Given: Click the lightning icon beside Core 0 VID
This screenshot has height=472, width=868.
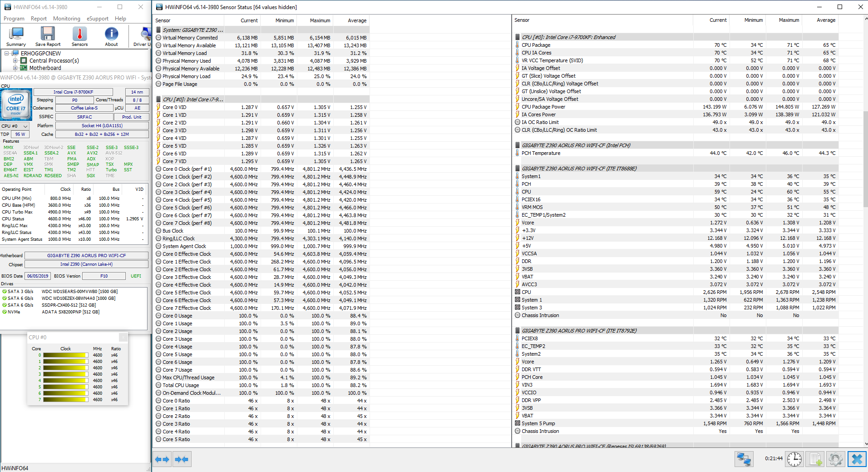Looking at the screenshot, I should [158, 107].
